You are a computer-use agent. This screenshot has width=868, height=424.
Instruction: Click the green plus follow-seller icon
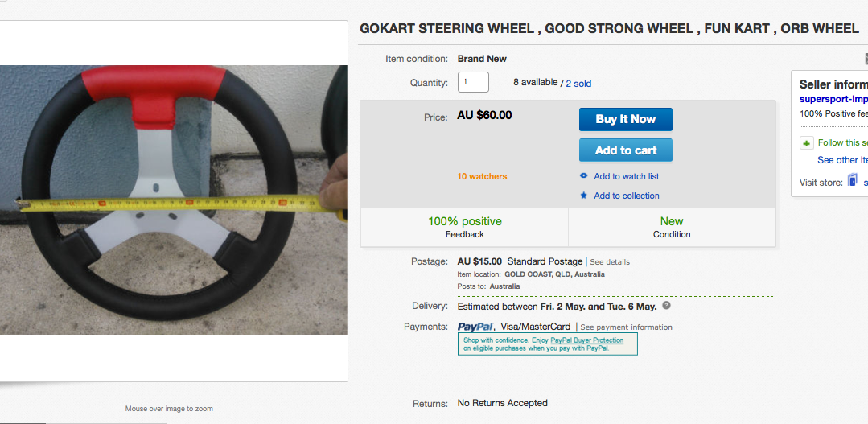807,143
